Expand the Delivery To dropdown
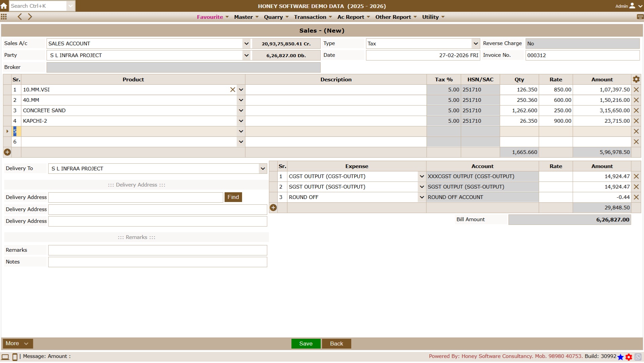This screenshot has width=644, height=363. [x=263, y=169]
